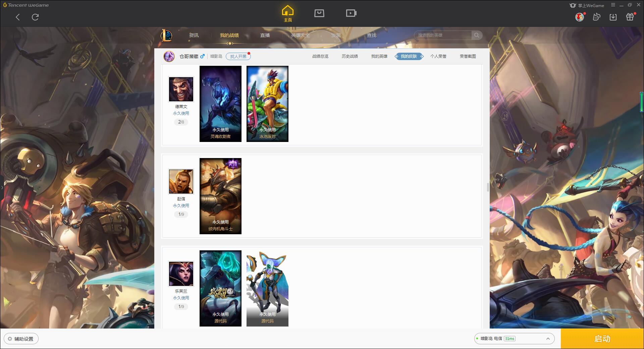
Task: Open the 发现 tab
Action: 336,35
